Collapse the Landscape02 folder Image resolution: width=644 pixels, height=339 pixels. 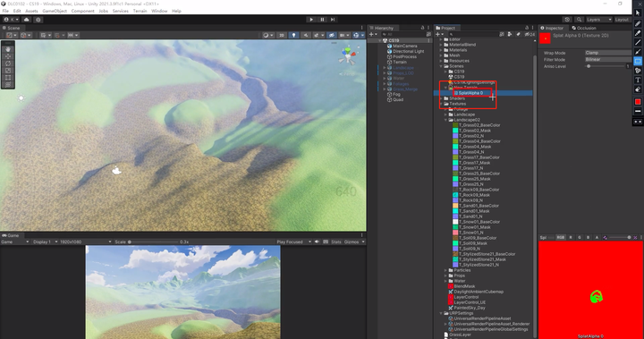(445, 120)
